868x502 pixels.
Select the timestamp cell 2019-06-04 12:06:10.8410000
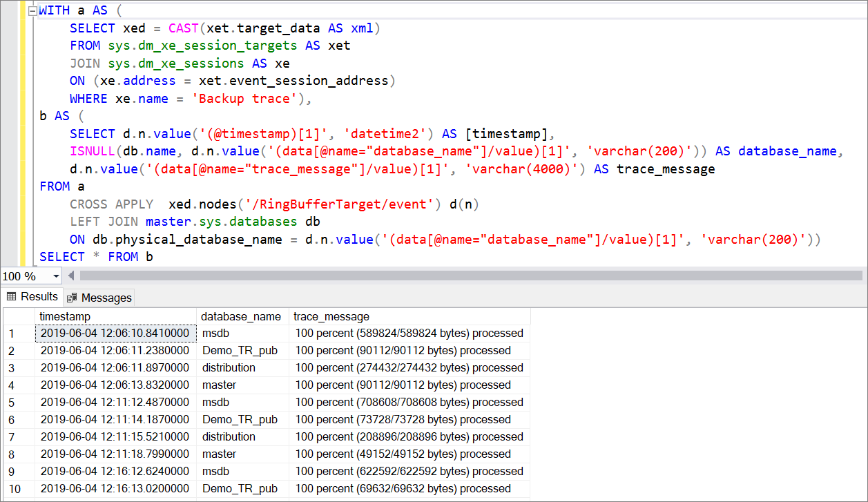point(115,333)
